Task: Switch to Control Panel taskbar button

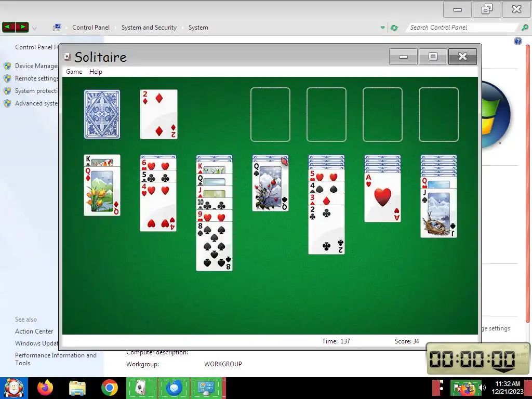Action: [x=206, y=388]
